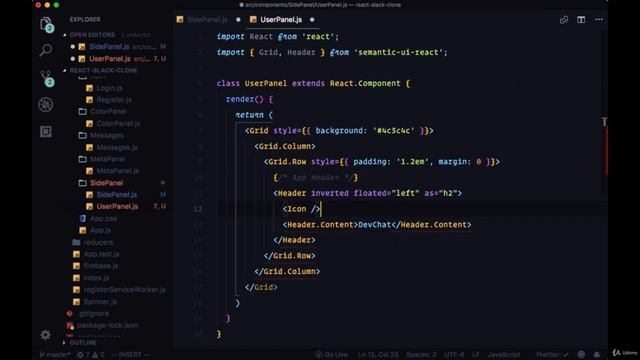The width and height of the screenshot is (640, 360).
Task: Collapse the ColorPanel folder
Action: [x=108, y=111]
